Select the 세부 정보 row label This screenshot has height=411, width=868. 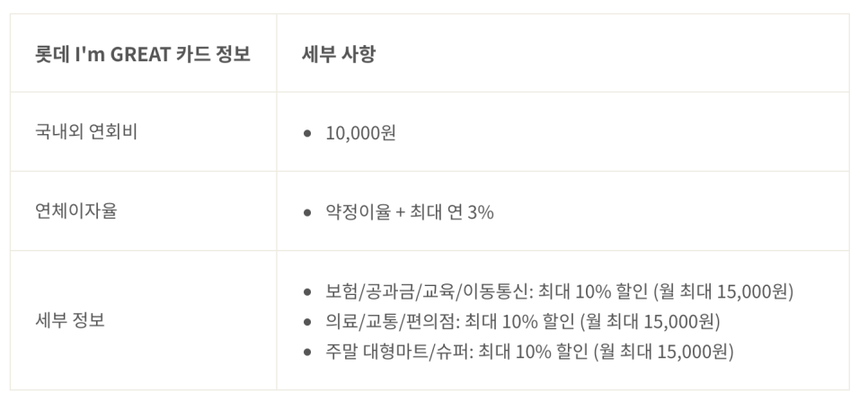[x=70, y=320]
